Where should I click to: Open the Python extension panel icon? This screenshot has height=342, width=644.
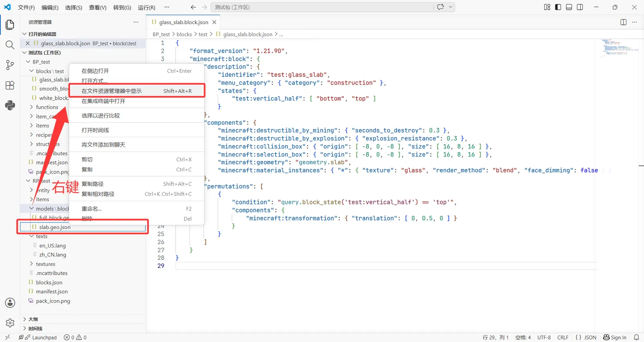pyautogui.click(x=10, y=105)
